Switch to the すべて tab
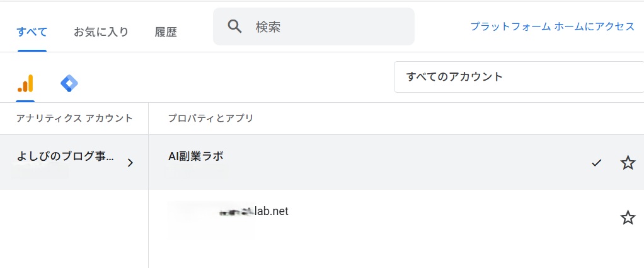The width and height of the screenshot is (644, 268). coord(32,32)
